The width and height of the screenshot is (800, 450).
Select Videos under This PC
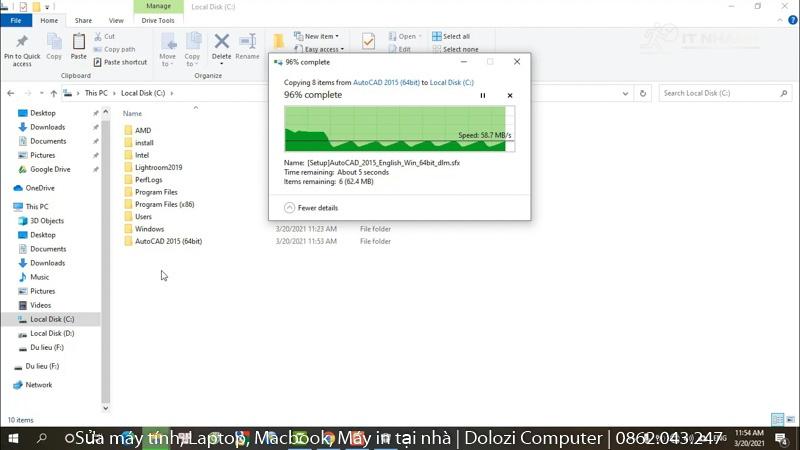coord(40,305)
